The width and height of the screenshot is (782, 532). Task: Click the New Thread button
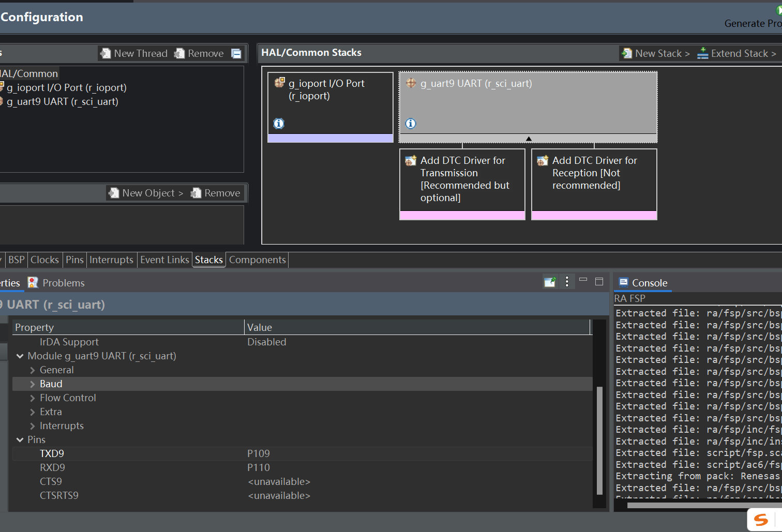click(x=134, y=53)
